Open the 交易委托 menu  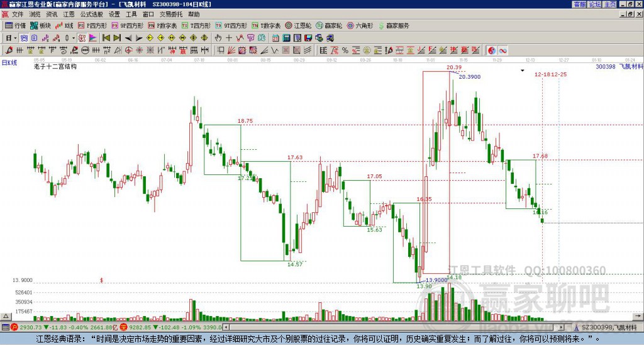click(171, 14)
